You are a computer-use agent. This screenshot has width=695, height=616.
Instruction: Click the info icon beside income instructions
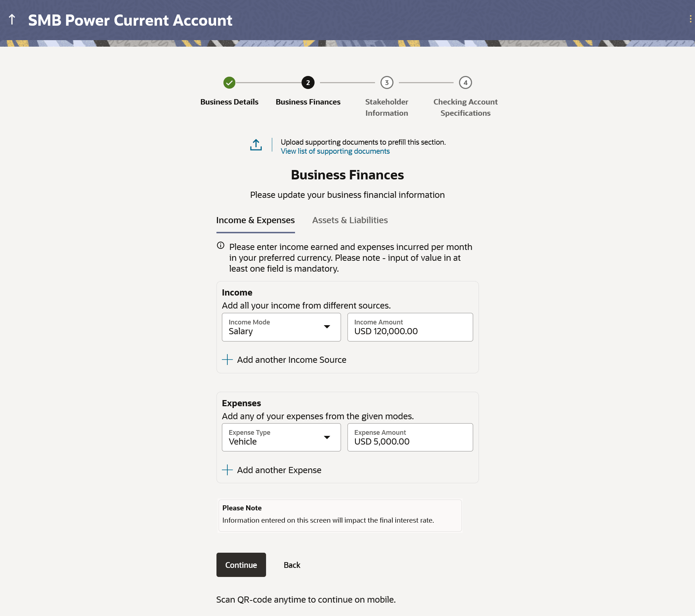click(x=220, y=246)
